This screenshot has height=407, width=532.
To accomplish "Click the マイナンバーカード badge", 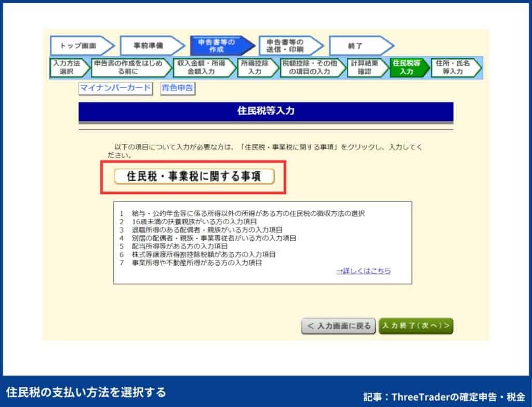I will [x=115, y=88].
